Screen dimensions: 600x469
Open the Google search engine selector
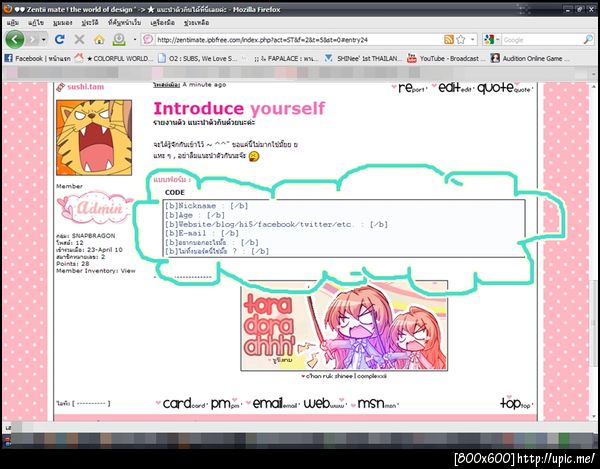point(492,39)
